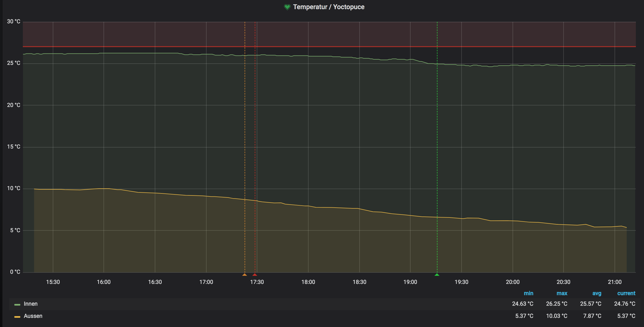Click Aussen max value 10.03 °C
Viewport: 644px width, 327px height.
(556, 316)
